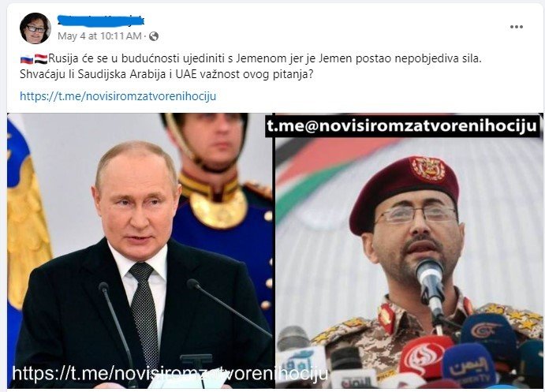
Task: Click the emblem on the maroon beret
Action: coord(427,169)
